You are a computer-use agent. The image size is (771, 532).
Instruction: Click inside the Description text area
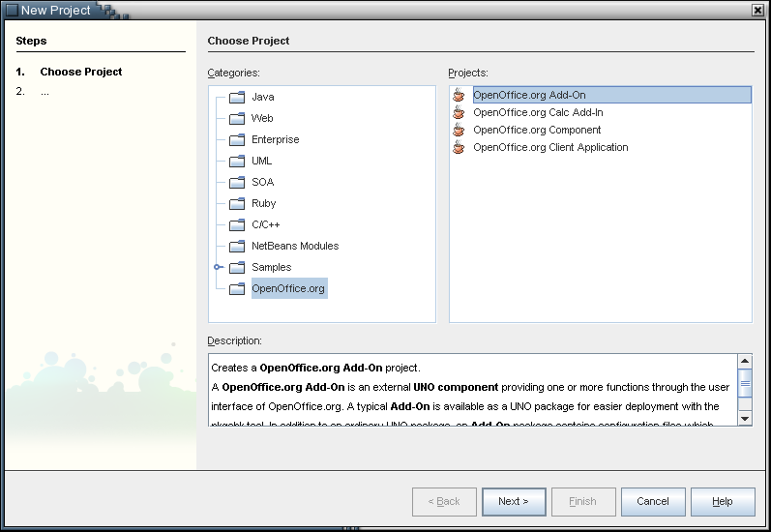pyautogui.click(x=472, y=390)
